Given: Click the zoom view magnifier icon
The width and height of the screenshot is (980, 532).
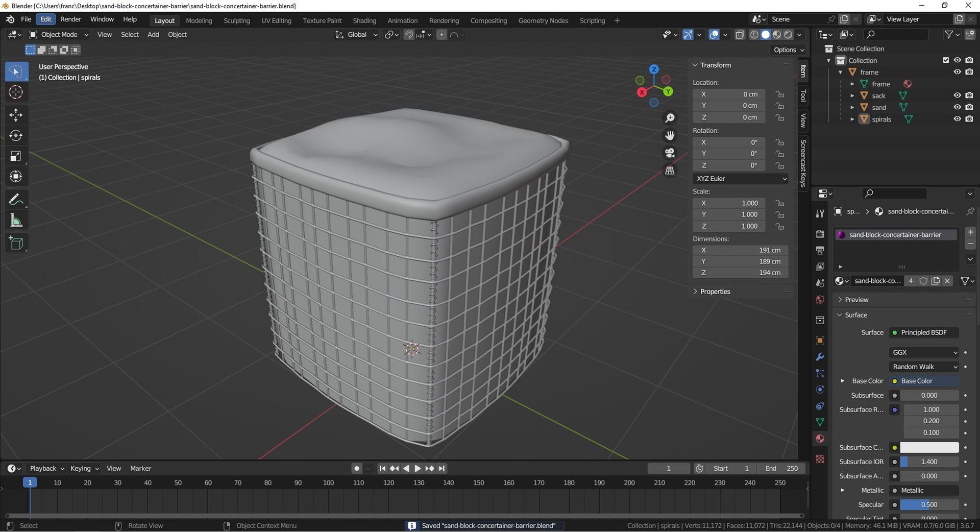Looking at the screenshot, I should click(x=670, y=118).
